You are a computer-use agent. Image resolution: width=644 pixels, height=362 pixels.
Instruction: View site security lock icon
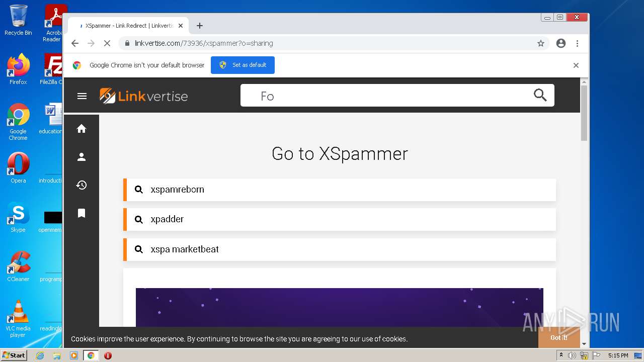pos(126,43)
